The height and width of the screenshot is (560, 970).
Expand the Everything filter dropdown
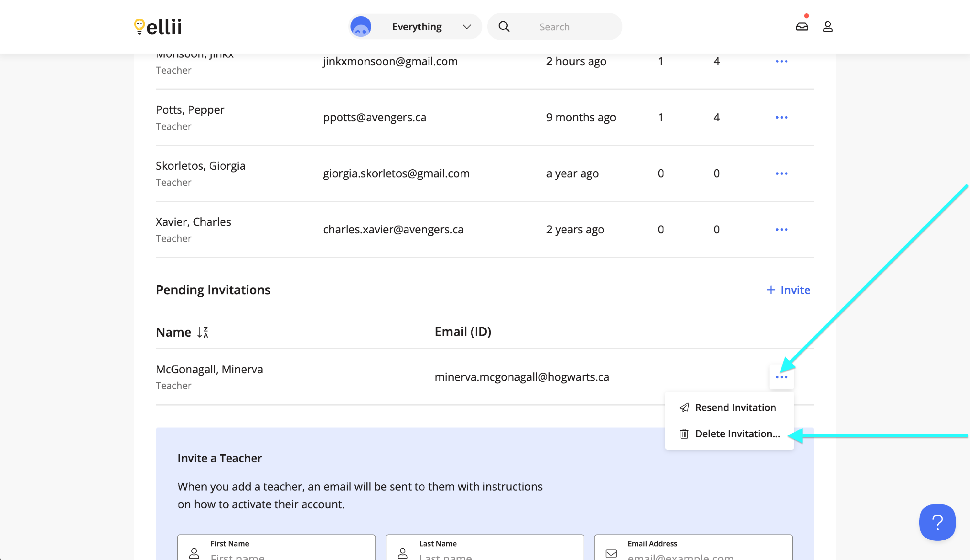[466, 26]
